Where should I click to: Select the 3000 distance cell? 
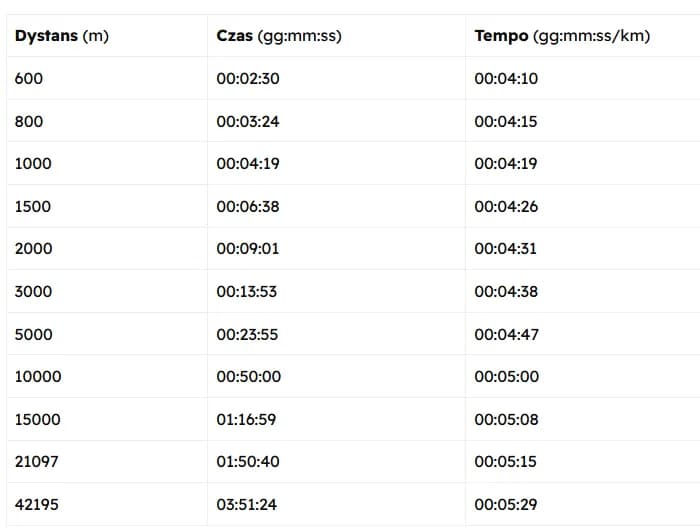point(33,291)
